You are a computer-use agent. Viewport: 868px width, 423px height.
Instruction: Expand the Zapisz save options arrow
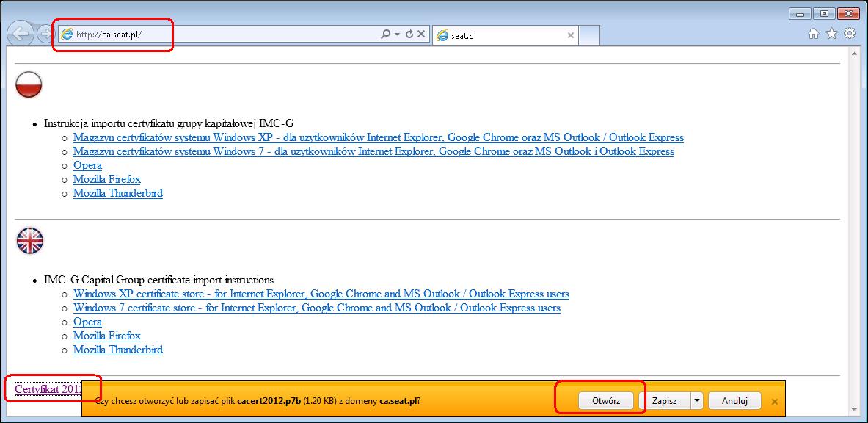(x=696, y=401)
